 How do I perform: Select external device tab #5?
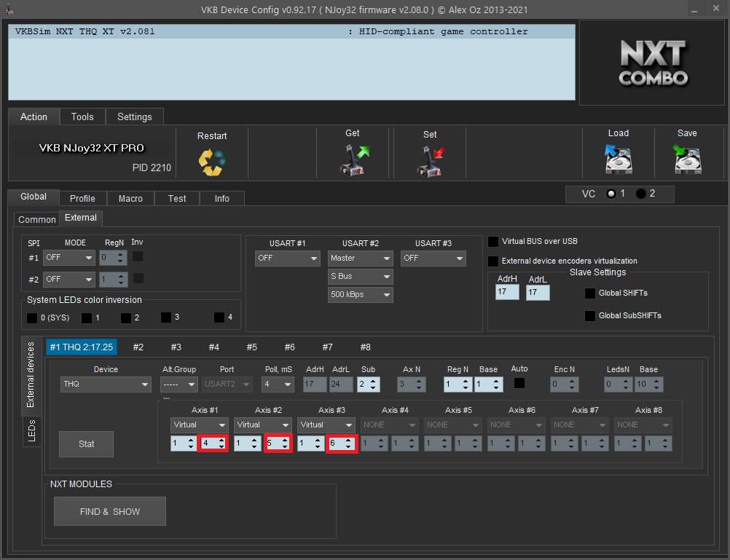coord(252,347)
